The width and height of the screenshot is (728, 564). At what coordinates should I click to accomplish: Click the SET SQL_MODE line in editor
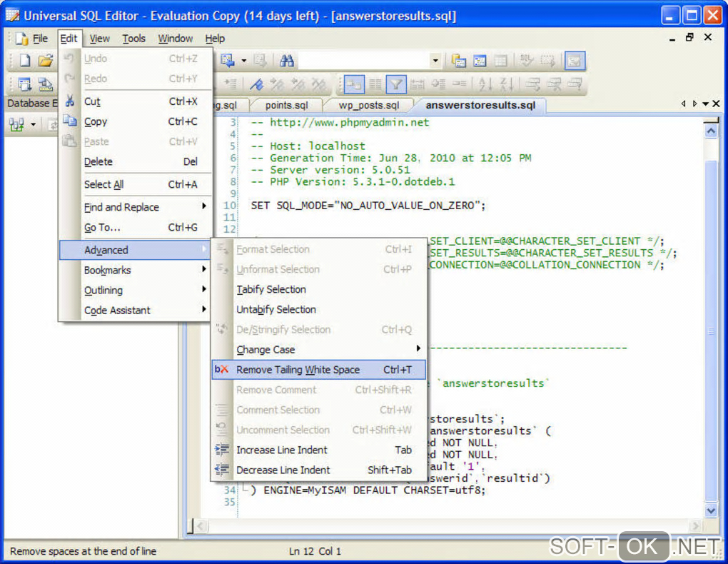click(368, 206)
